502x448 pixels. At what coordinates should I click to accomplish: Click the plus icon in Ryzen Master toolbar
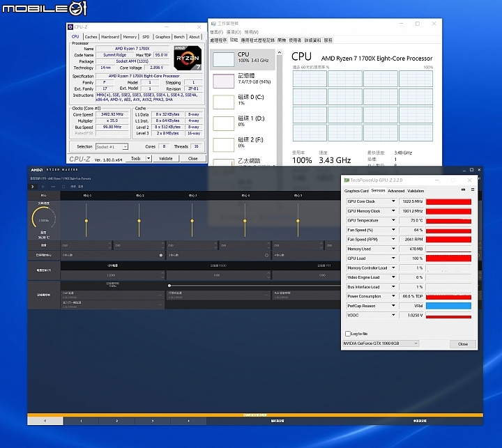(43, 186)
